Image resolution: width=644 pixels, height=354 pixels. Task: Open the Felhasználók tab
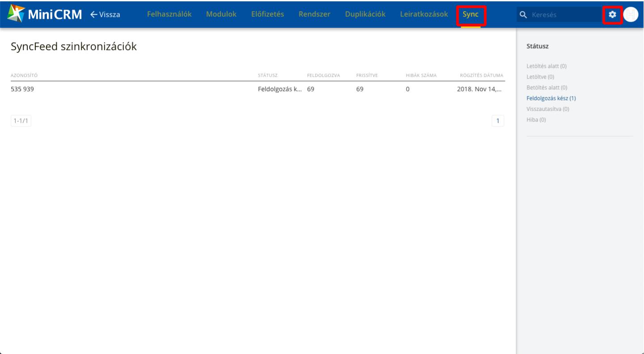click(169, 14)
